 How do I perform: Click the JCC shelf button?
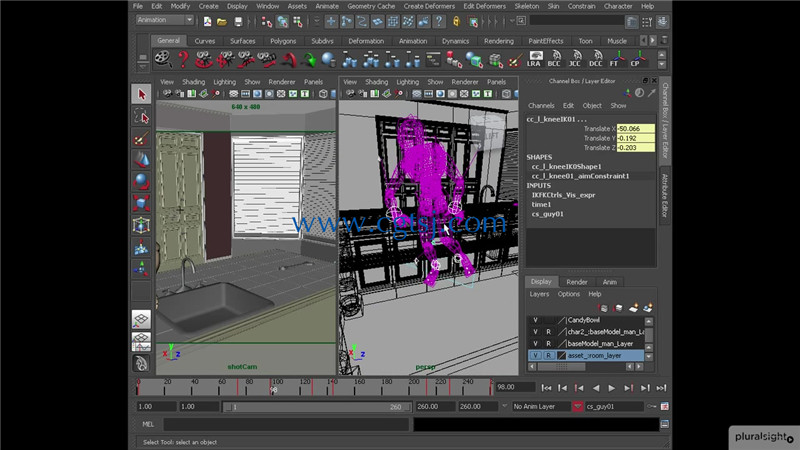pyautogui.click(x=575, y=59)
